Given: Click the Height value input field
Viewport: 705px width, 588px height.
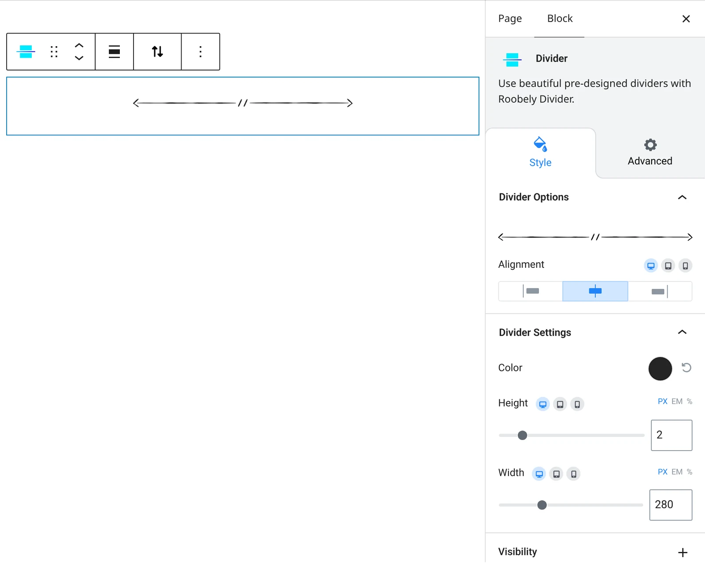Looking at the screenshot, I should 672,435.
